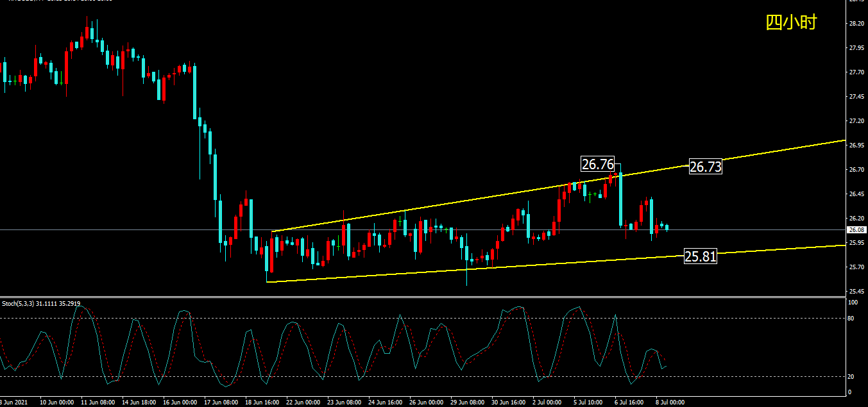Viewport: 868px width, 407px height.
Task: Click the 26.76 high price annotation
Action: click(597, 164)
